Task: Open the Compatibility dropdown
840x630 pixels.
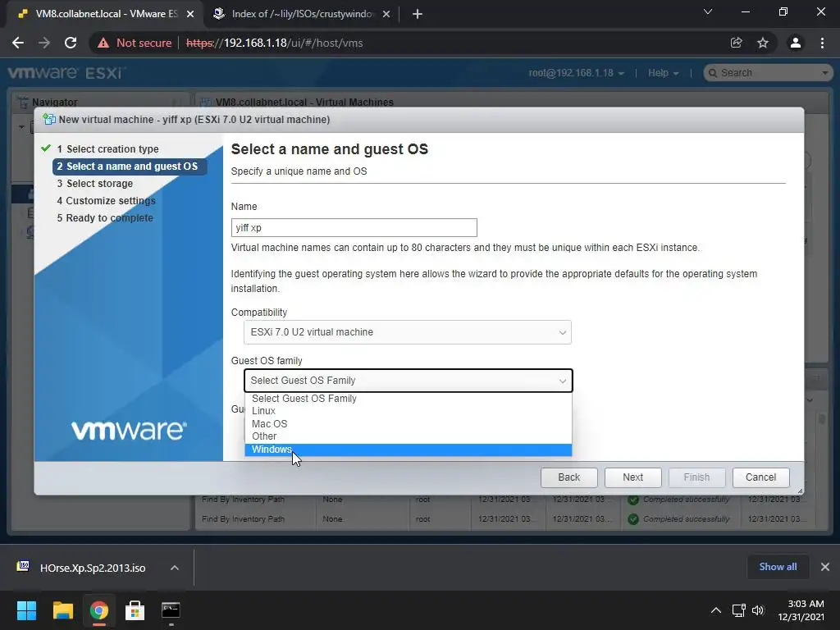Action: [407, 332]
